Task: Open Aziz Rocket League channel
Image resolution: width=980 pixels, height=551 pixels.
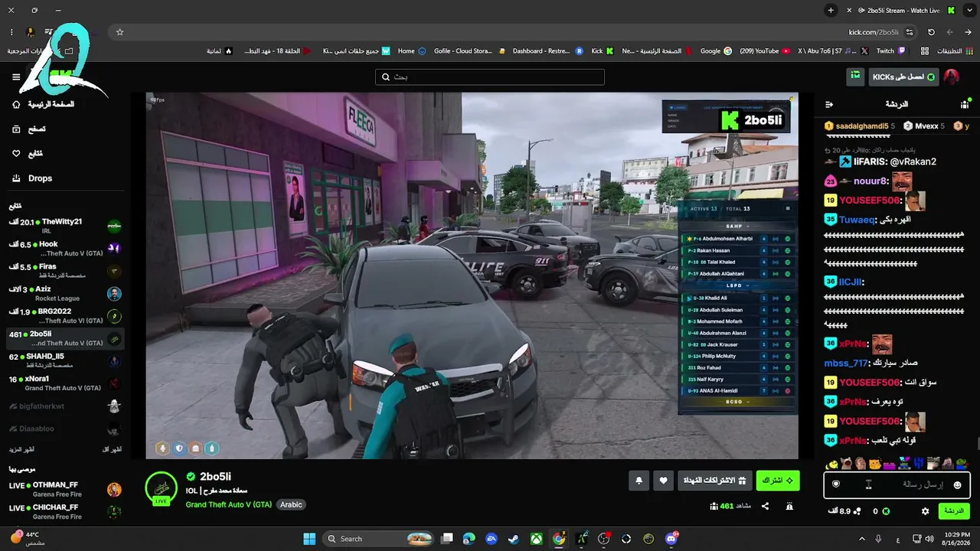Action: 65,293
